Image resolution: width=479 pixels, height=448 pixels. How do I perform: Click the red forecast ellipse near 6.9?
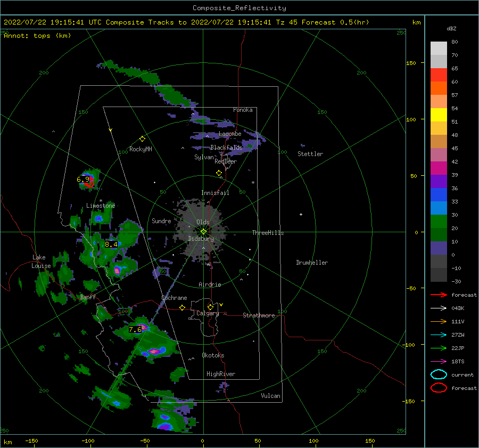point(89,182)
